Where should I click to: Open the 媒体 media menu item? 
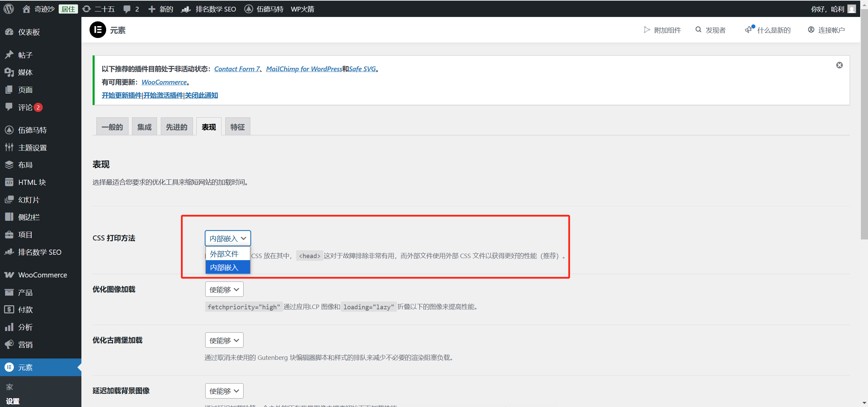coord(25,72)
